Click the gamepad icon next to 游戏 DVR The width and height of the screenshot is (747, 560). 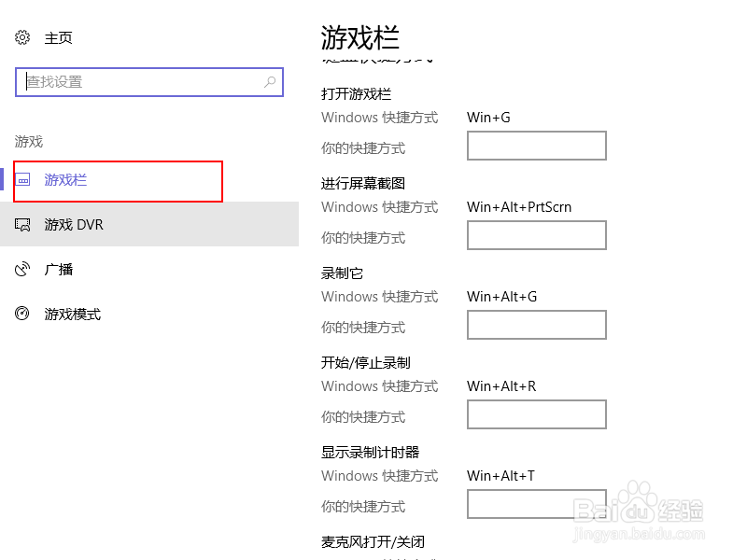point(22,224)
